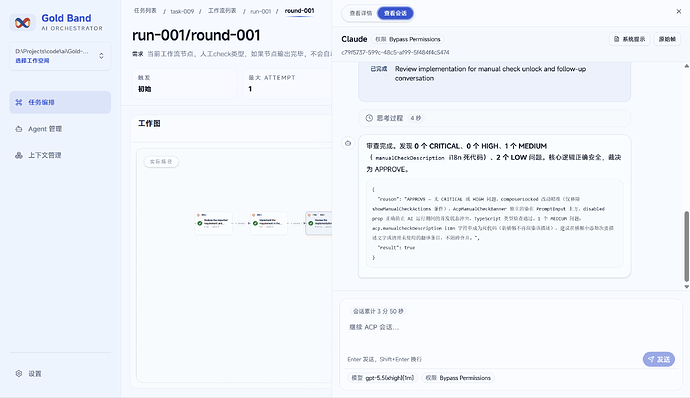Click the 实际路径 pill in the graph

tap(161, 162)
